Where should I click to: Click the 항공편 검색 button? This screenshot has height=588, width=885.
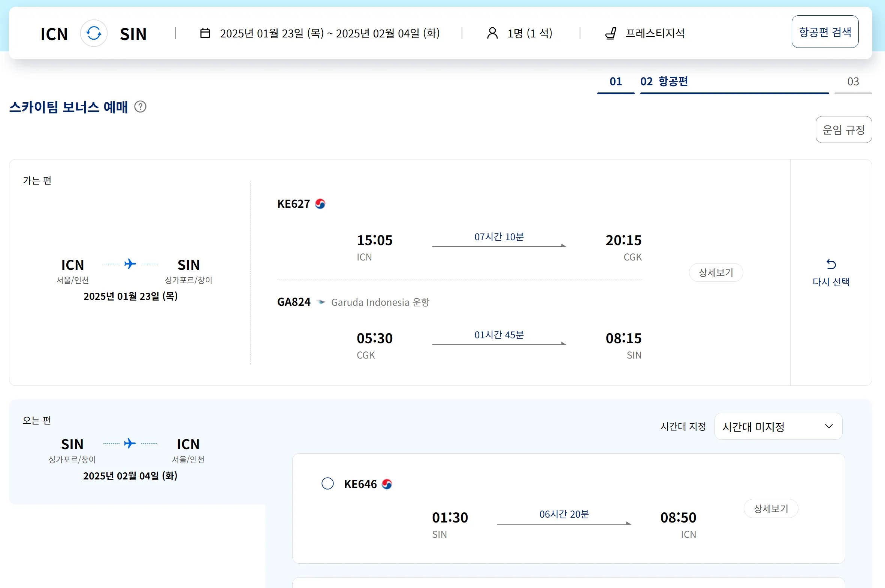(825, 32)
